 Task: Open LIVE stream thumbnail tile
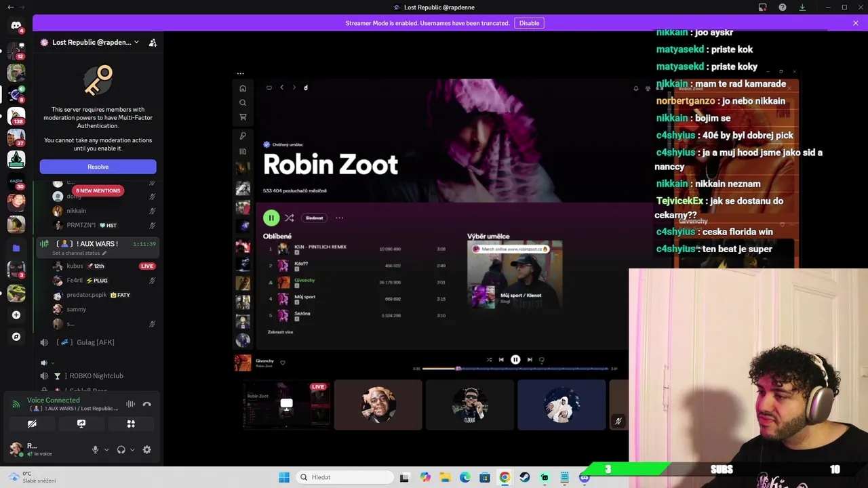[x=286, y=405]
